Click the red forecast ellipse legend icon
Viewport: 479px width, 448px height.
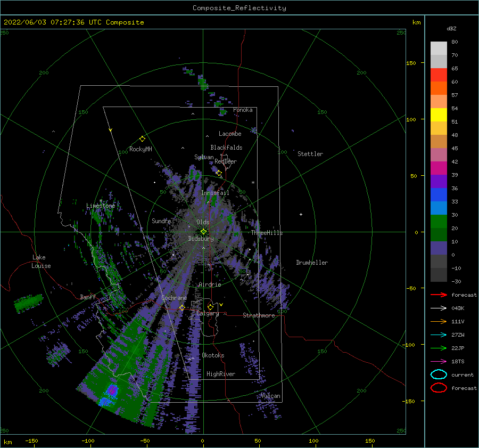pyautogui.click(x=439, y=388)
